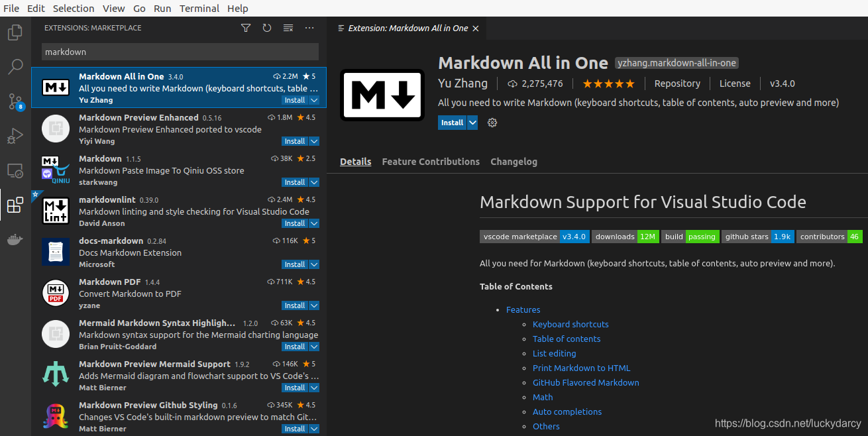Image resolution: width=868 pixels, height=436 pixels.
Task: Open the Extensions view icon
Action: click(15, 205)
